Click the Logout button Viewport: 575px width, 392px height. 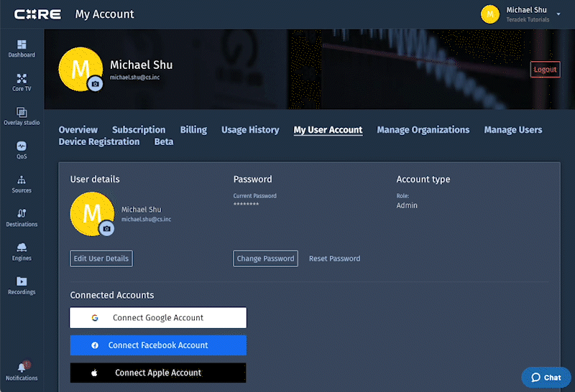(545, 70)
